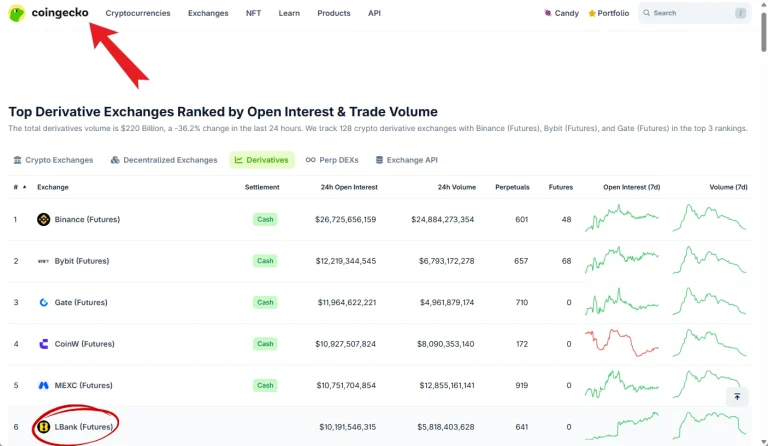
Task: Click the Gate (Futures) logo icon
Action: coord(44,303)
